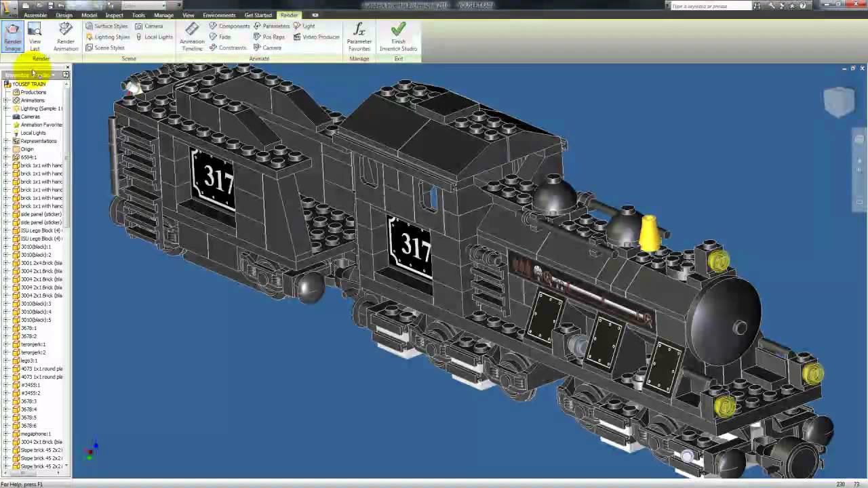The height and width of the screenshot is (488, 868).
Task: Open the Design ribbon tab
Action: [64, 15]
